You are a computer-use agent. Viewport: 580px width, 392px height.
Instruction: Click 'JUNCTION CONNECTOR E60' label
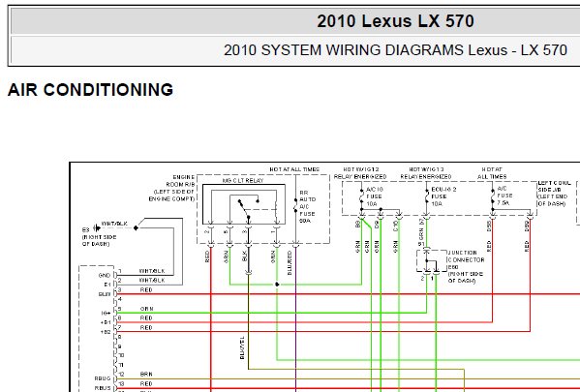pos(466,259)
